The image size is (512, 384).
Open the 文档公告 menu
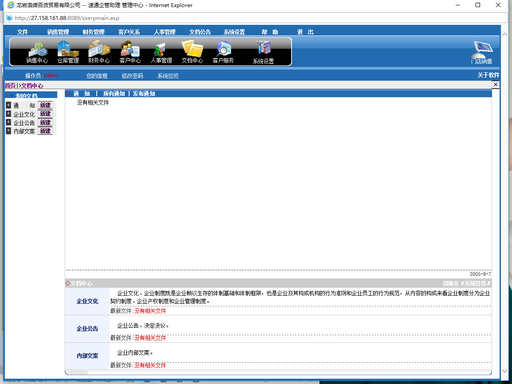(200, 32)
